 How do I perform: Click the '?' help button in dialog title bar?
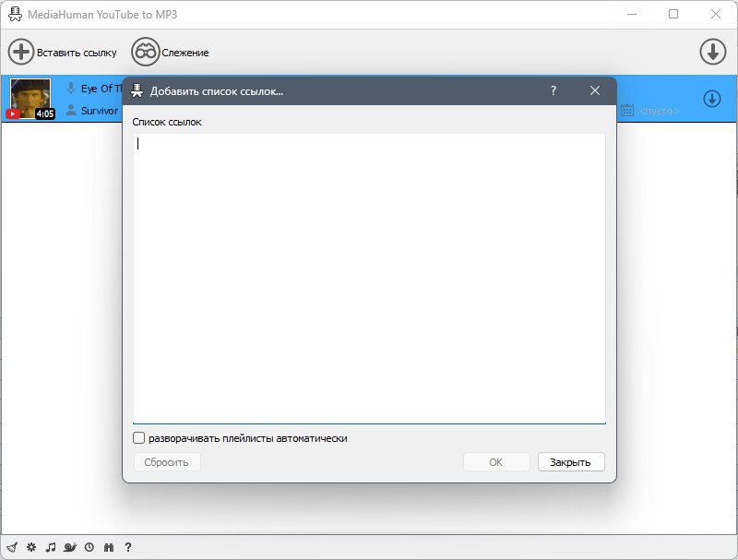[553, 90]
